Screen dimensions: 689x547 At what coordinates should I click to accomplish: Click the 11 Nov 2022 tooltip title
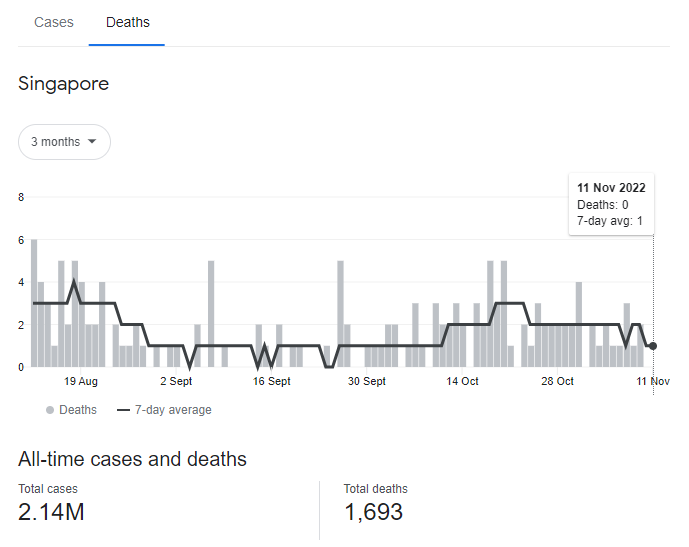pyautogui.click(x=611, y=188)
